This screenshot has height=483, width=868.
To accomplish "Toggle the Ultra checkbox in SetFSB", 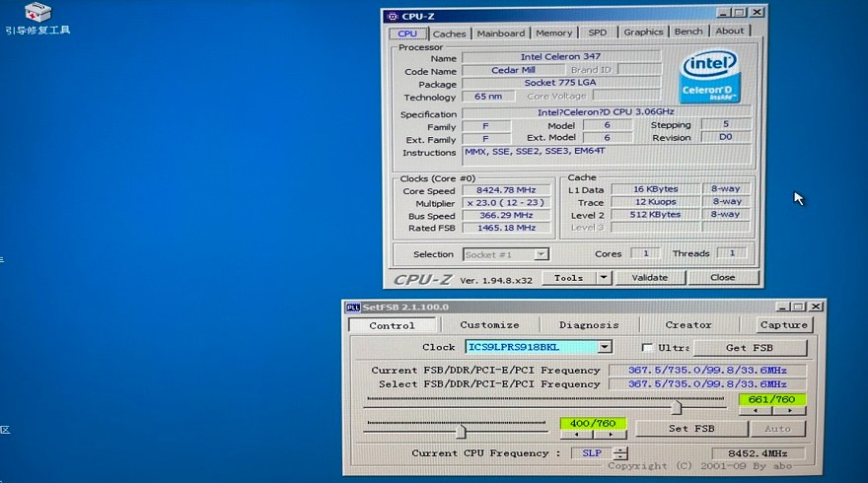I will (x=647, y=347).
